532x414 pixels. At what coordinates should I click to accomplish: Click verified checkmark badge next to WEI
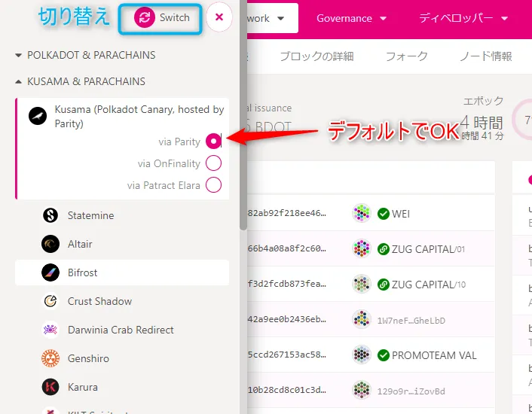384,214
